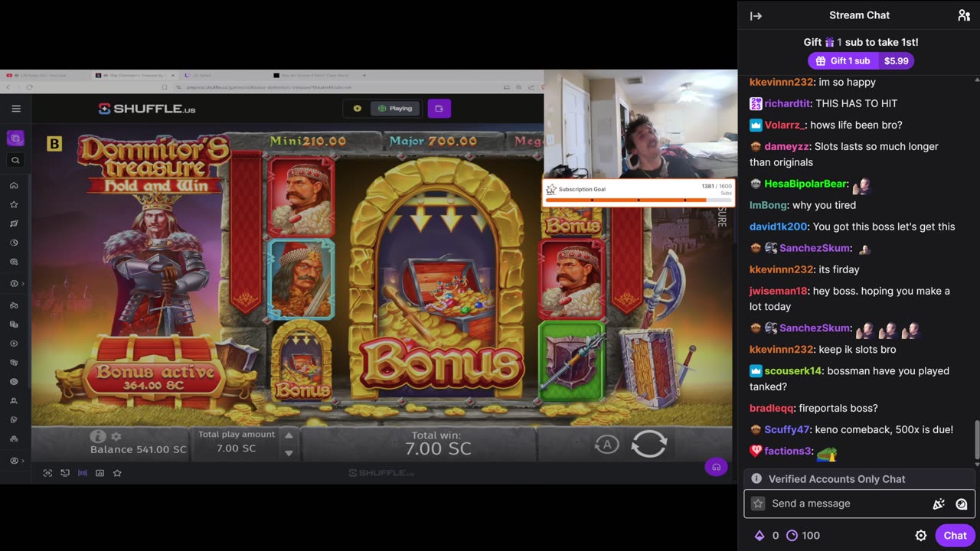The width and height of the screenshot is (980, 551).
Task: Open the search icon in the sidebar
Action: coord(15,160)
